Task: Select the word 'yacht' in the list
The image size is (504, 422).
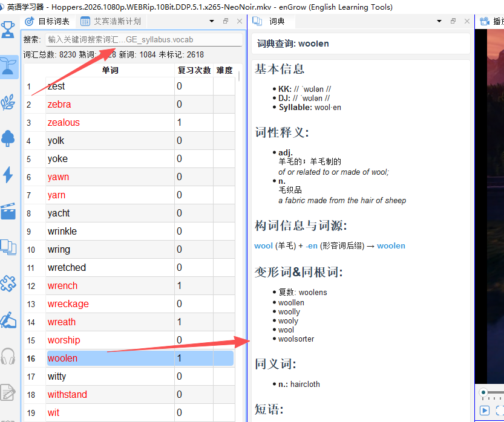Action: pyautogui.click(x=110, y=213)
